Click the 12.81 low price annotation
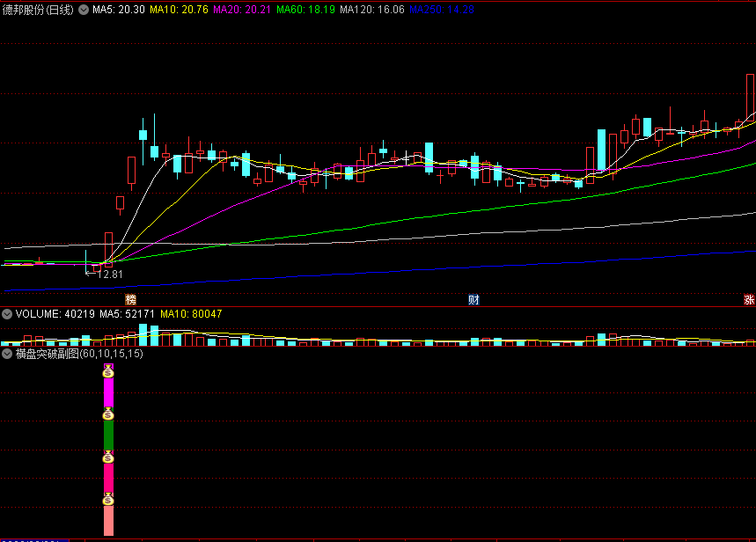 [110, 275]
